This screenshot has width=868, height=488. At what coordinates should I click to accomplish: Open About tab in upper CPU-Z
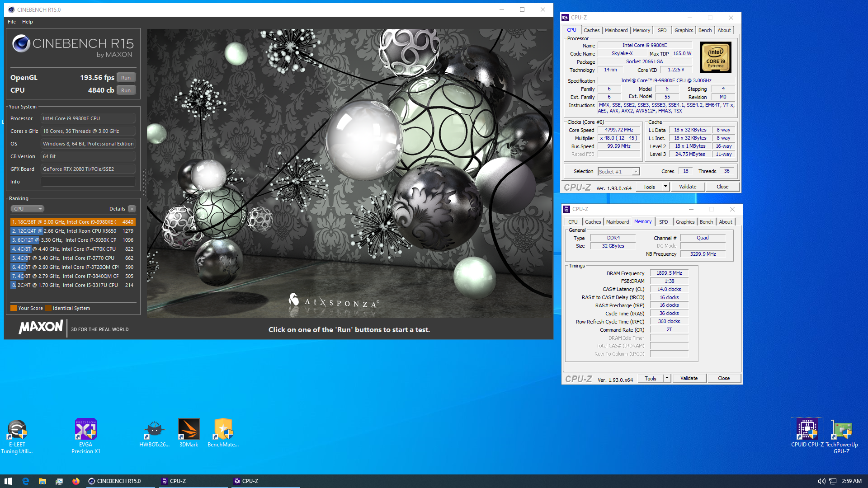click(x=724, y=30)
